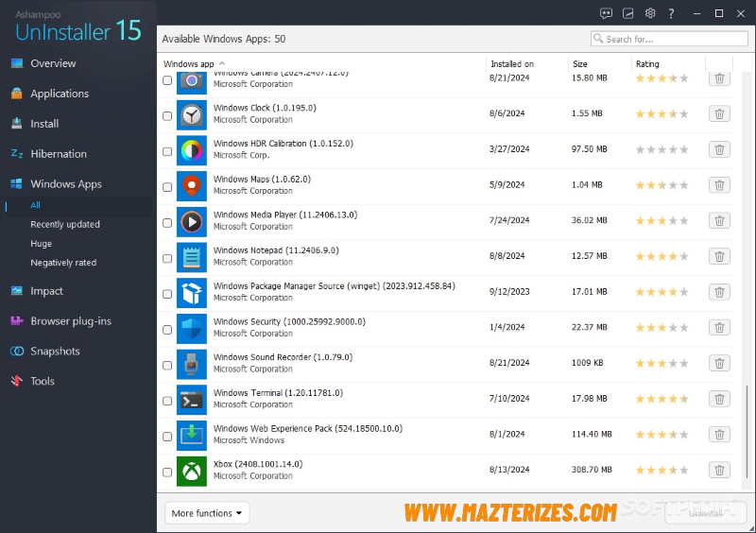
Task: Select Windows Apps in sidebar
Action: pos(66,183)
